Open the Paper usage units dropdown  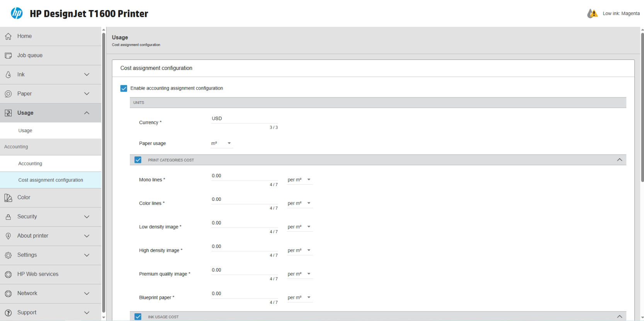point(222,143)
